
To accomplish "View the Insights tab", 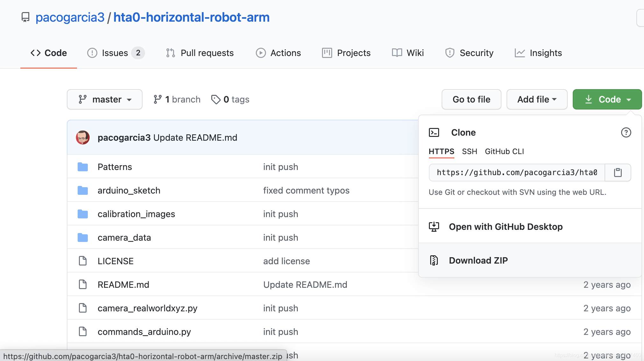I will (x=538, y=53).
